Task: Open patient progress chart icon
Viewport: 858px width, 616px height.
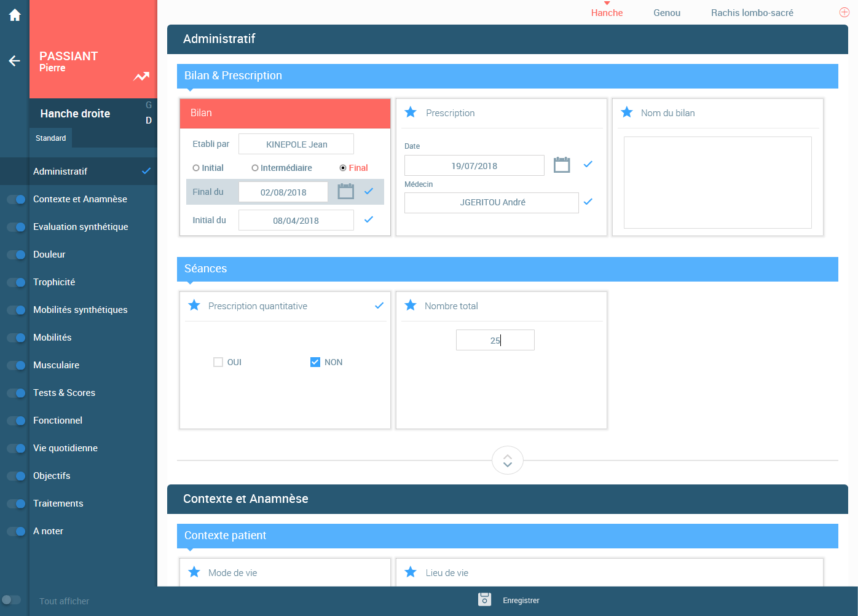Action: (142, 76)
